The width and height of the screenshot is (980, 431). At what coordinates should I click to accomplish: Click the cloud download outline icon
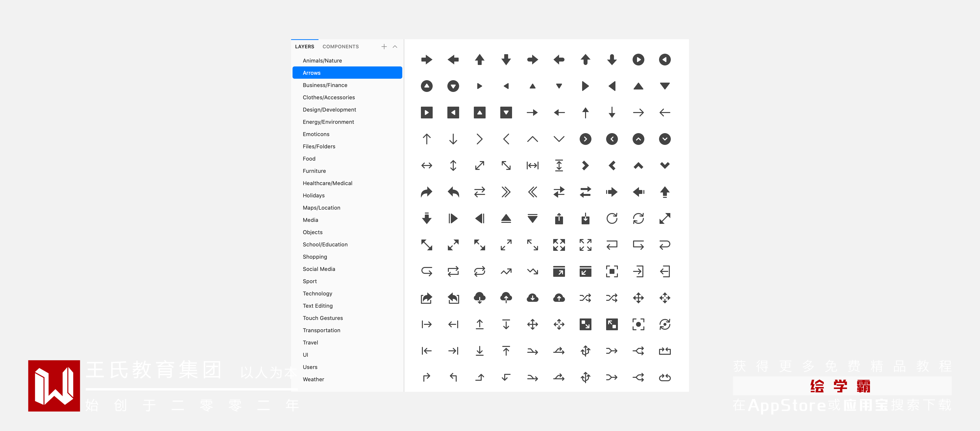(x=479, y=298)
